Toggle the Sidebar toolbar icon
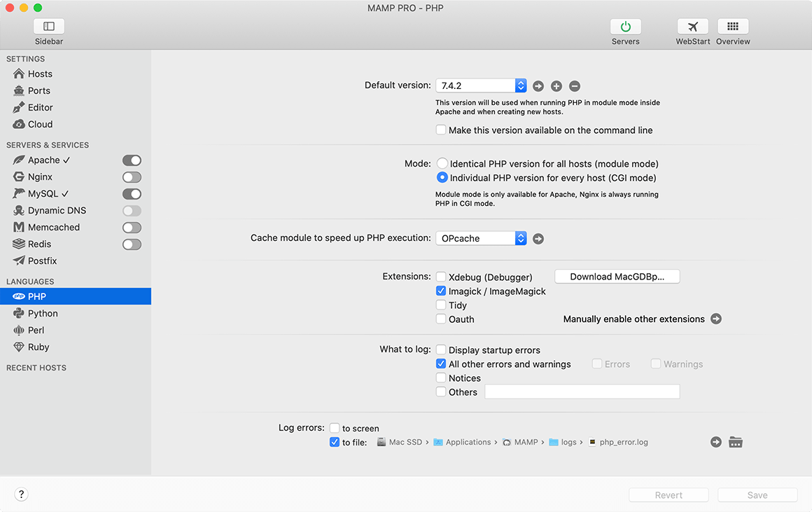Image resolution: width=812 pixels, height=512 pixels. 49,27
